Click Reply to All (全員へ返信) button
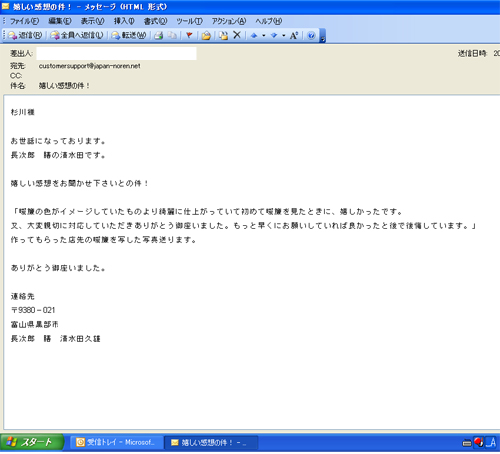 click(77, 35)
